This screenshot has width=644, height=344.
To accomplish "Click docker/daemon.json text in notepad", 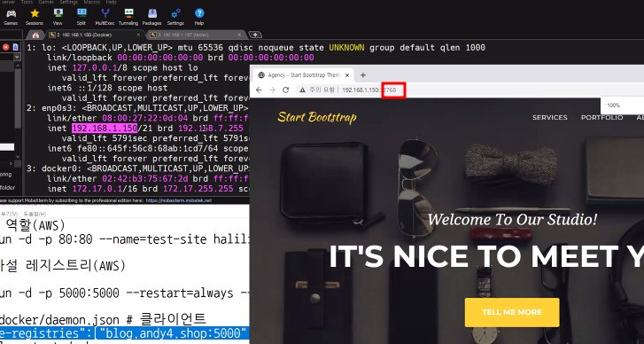I will pyautogui.click(x=59, y=320).
